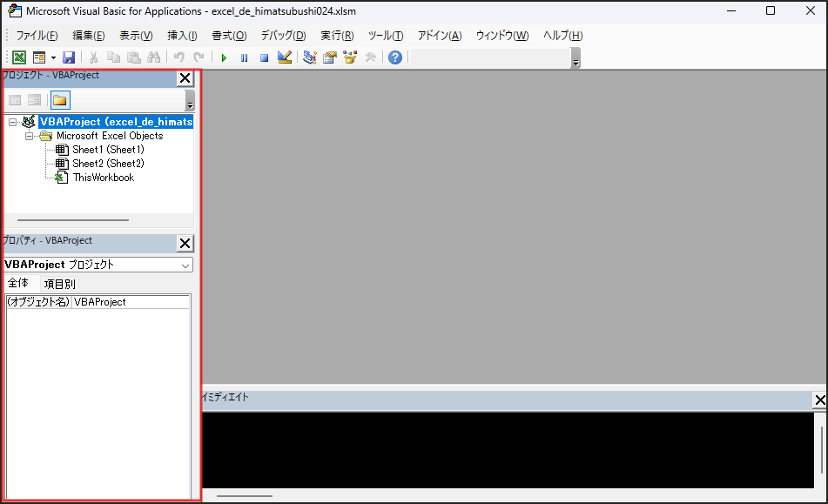Select Sheet1 (Sheet1) in the tree
828x504 pixels.
click(108, 150)
